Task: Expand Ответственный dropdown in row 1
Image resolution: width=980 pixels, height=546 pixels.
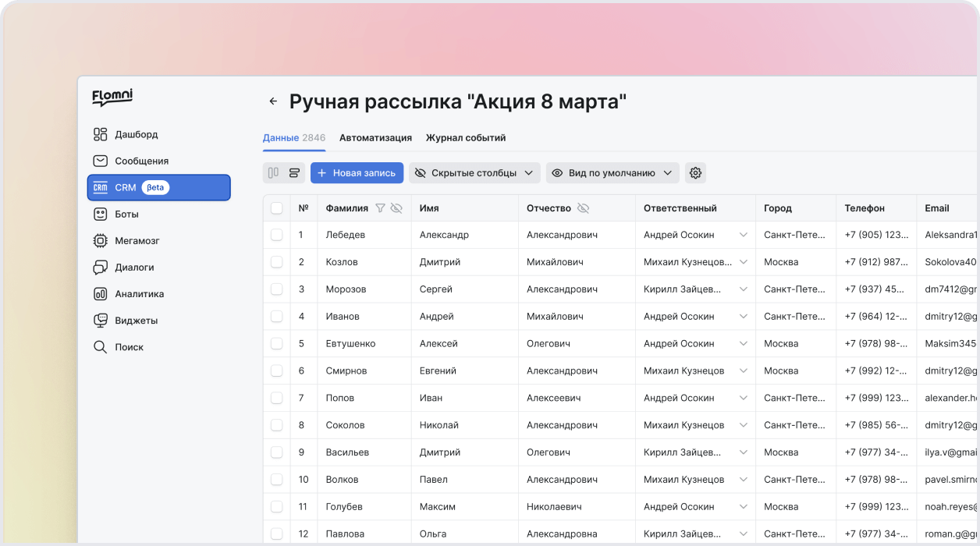Action: [743, 235]
